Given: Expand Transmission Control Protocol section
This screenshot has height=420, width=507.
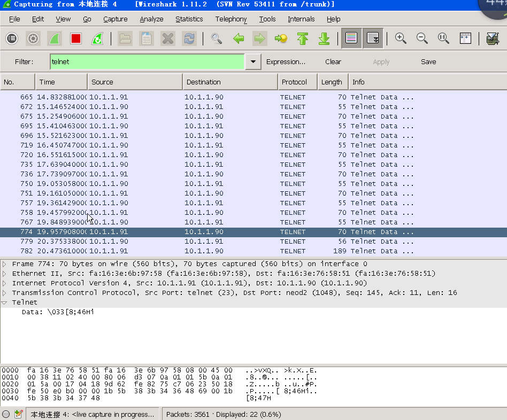Looking at the screenshot, I should tap(4, 293).
